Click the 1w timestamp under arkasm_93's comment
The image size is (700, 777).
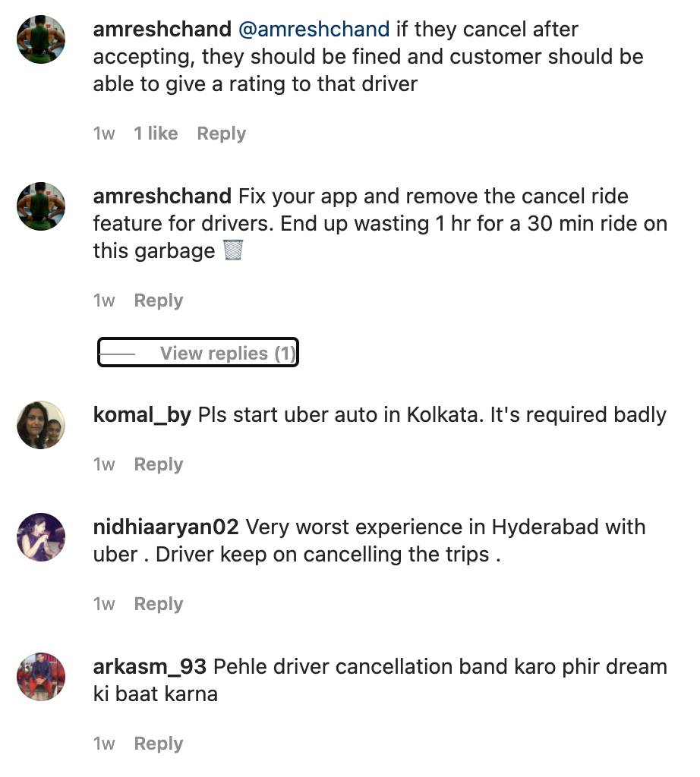point(104,744)
